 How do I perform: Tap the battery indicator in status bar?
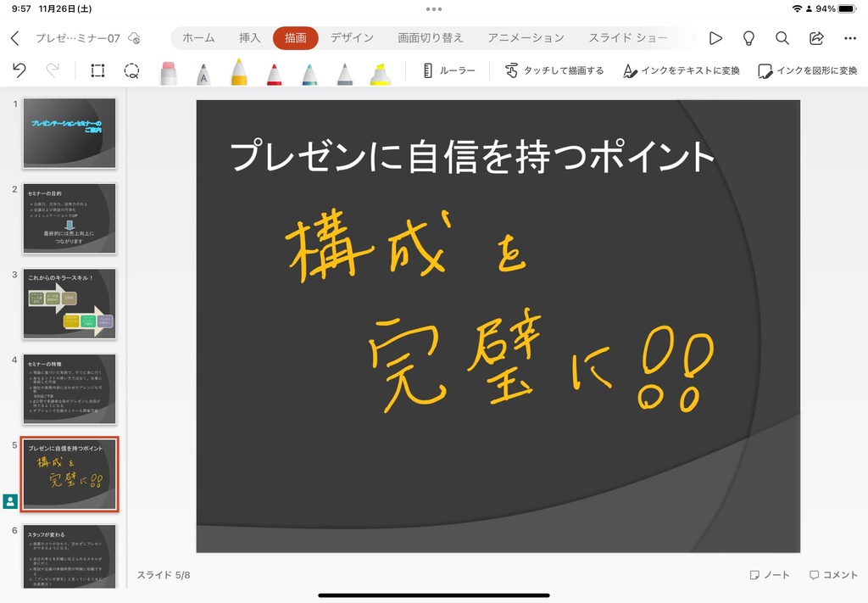click(848, 8)
